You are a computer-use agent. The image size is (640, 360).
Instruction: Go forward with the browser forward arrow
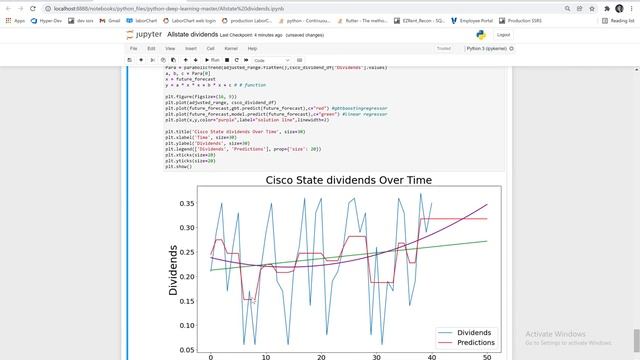20,8
